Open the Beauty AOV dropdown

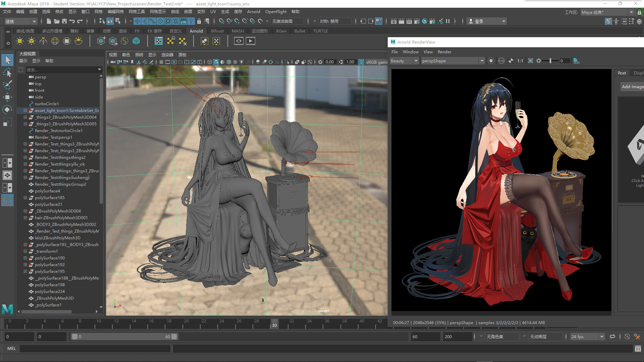coord(404,61)
